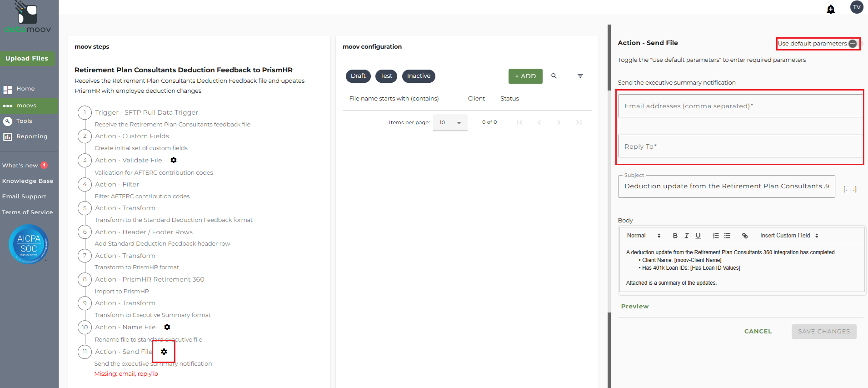Click the Status column header

tap(509, 99)
